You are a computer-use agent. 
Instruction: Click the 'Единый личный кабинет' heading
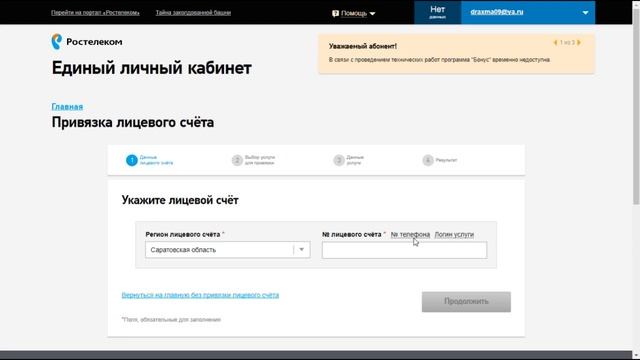click(151, 68)
